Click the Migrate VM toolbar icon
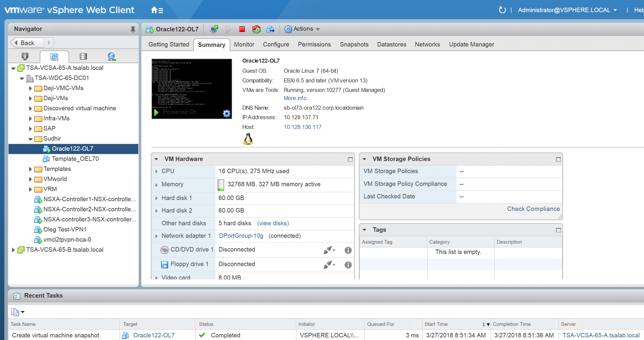 click(x=270, y=29)
